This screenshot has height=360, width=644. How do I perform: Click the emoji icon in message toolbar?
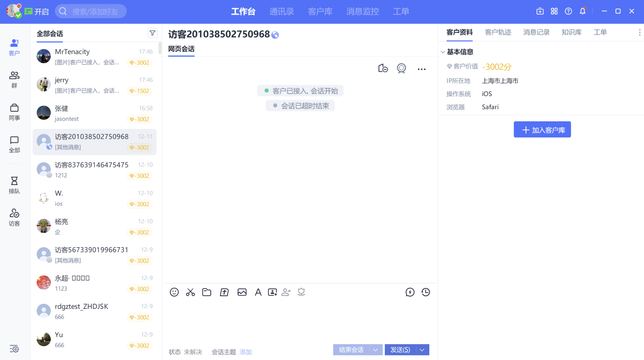(174, 292)
